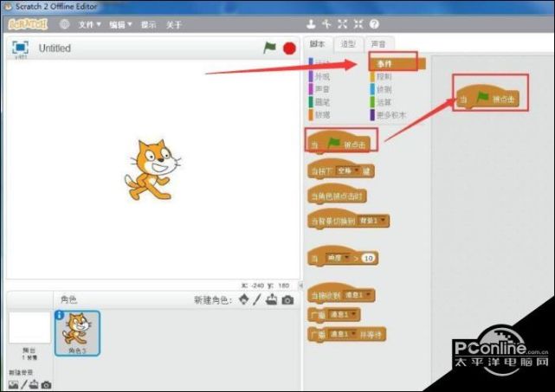This screenshot has height=392, width=555.
Task: Choose new backdrop from library icon
Action: [14, 384]
